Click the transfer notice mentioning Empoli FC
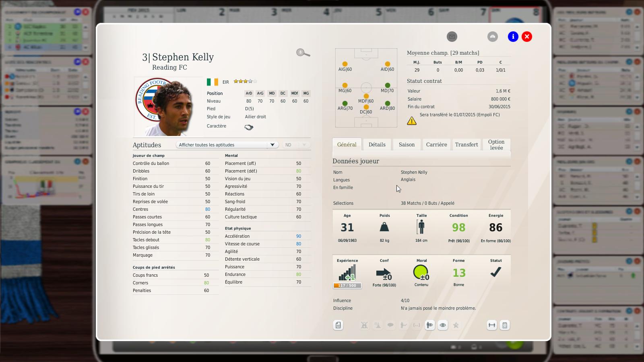Viewport: 644px width, 362px height. 460,115
